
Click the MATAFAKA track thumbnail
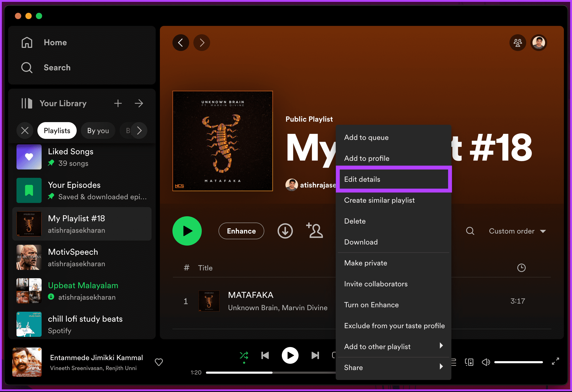[209, 301]
